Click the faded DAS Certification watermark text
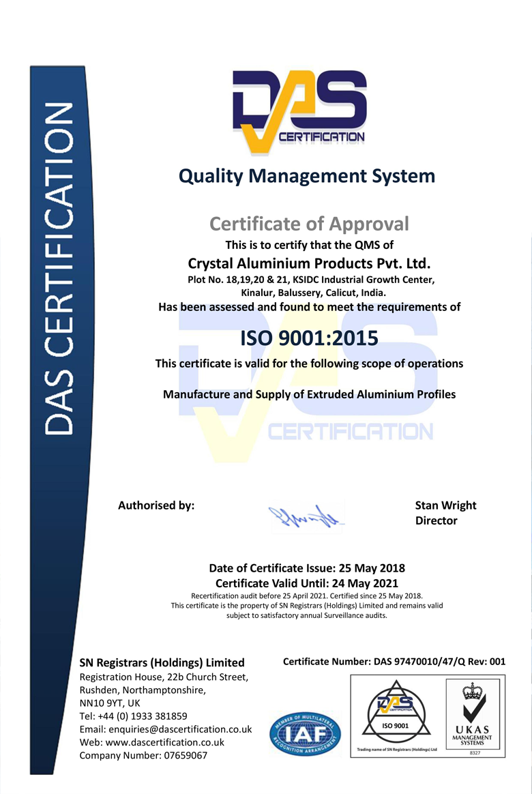 (350, 432)
